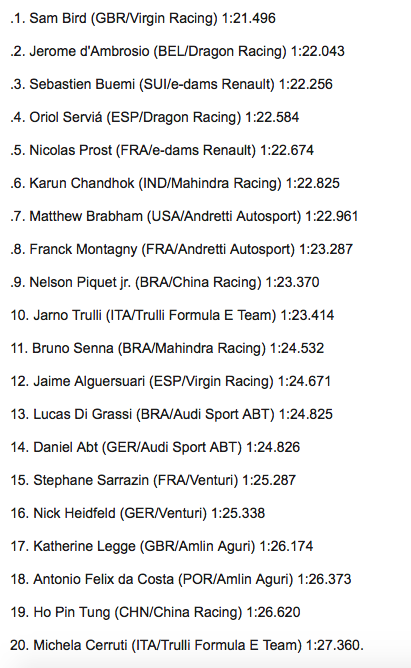Click Bruno Senna Mahindra Racing entry

[167, 348]
